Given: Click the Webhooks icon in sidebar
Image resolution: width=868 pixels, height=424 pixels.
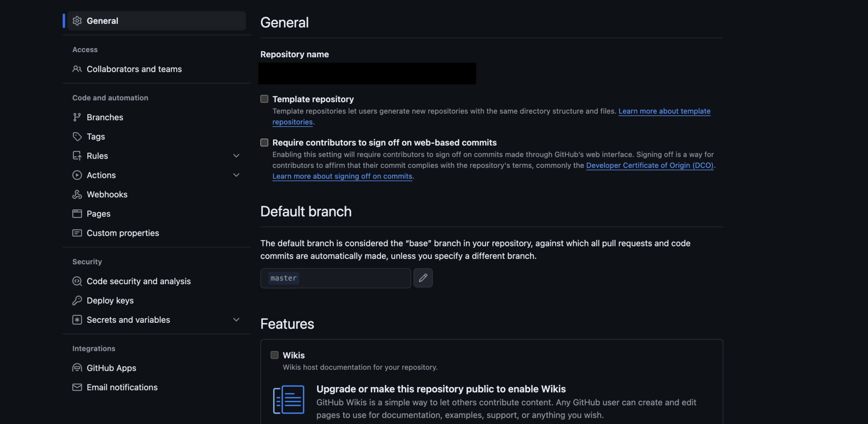Looking at the screenshot, I should [x=77, y=194].
